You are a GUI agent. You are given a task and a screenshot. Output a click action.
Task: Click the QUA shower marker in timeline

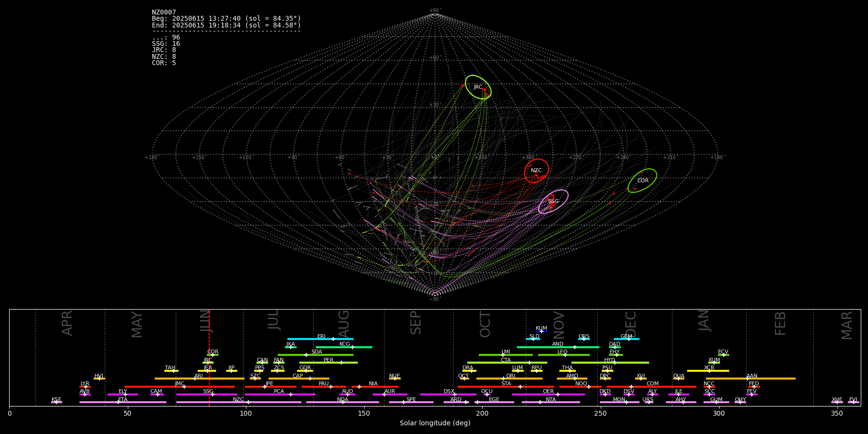click(x=678, y=379)
